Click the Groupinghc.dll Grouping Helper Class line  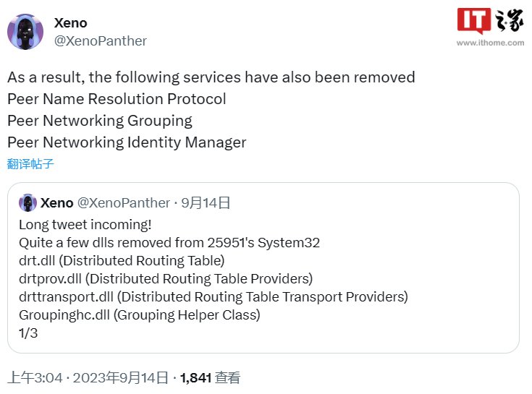tap(140, 315)
